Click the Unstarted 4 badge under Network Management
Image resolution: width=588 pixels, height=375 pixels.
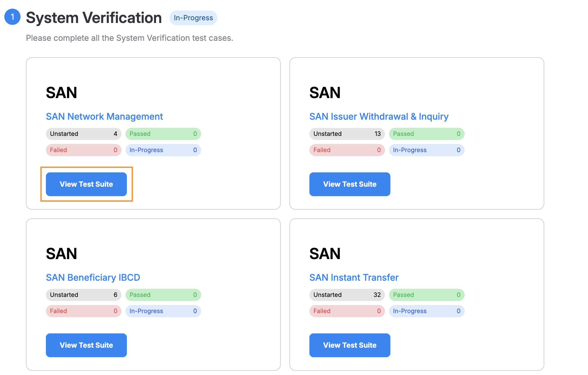(x=83, y=134)
